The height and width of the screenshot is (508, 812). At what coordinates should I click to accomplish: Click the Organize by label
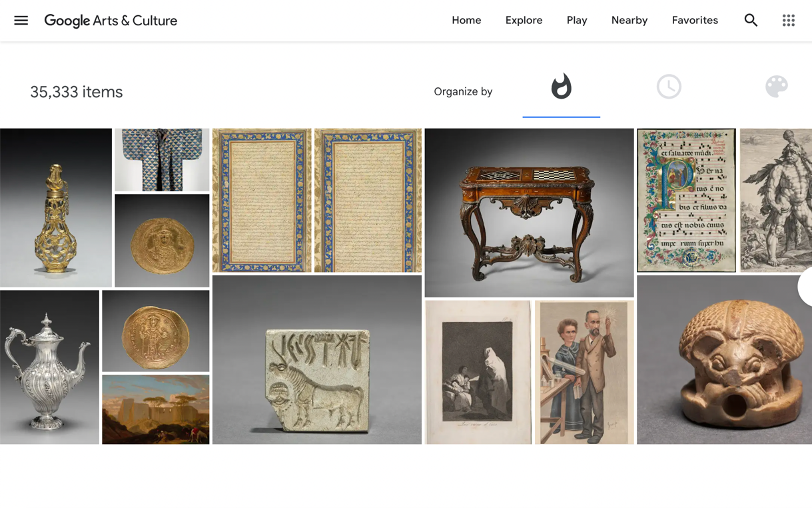point(463,91)
